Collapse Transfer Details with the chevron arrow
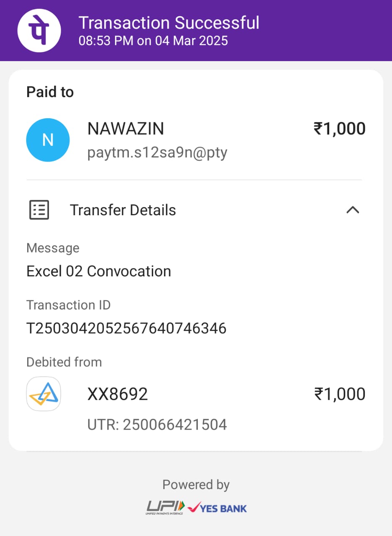This screenshot has height=536, width=392. (353, 210)
